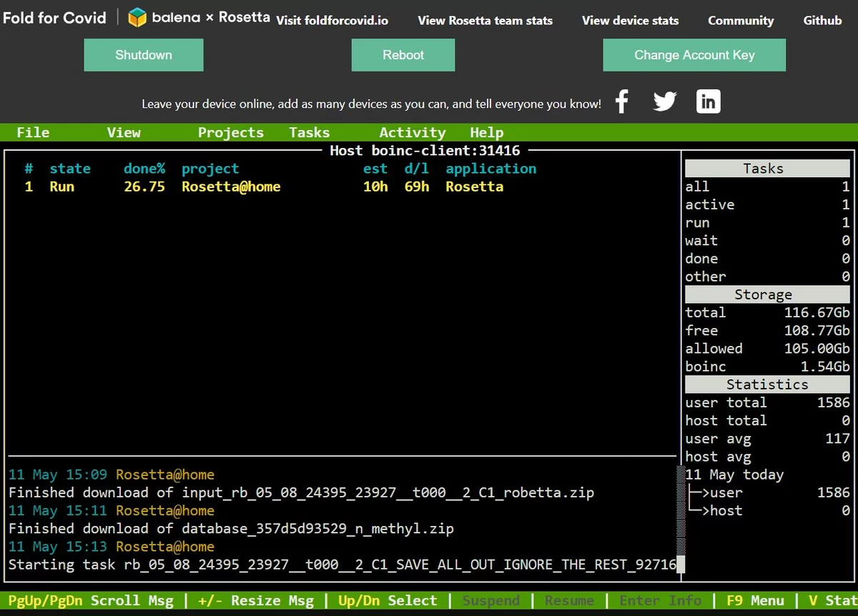Click the 'database_357d5d93529_n_methyl.zip' log line
The height and width of the screenshot is (616, 858).
tap(231, 529)
